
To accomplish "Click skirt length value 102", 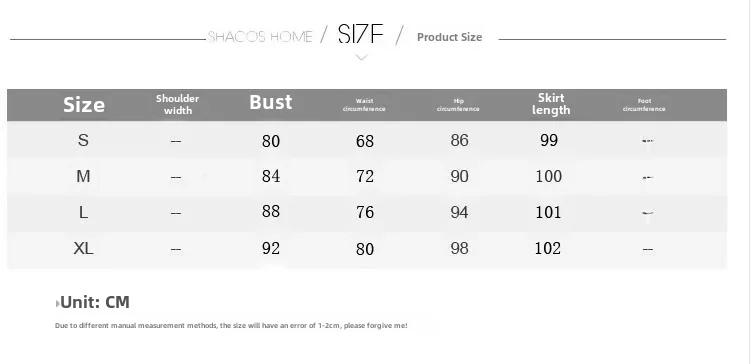I will [x=548, y=249].
